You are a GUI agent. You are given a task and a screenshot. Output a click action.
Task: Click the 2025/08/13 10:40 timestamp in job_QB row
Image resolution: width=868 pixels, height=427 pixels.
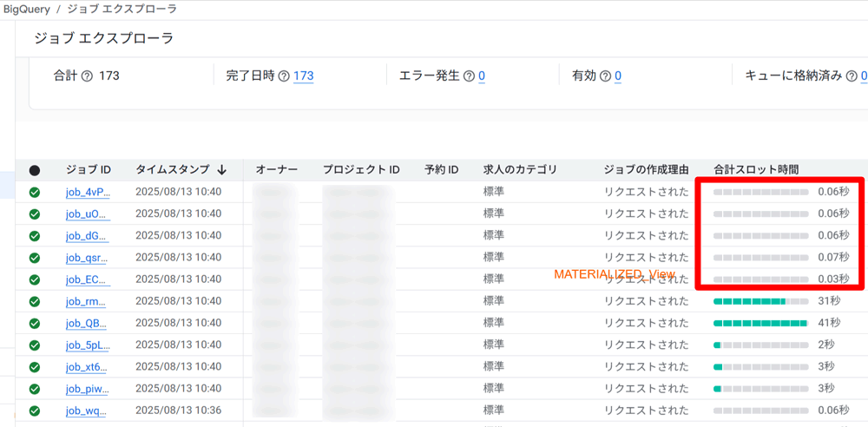[178, 323]
